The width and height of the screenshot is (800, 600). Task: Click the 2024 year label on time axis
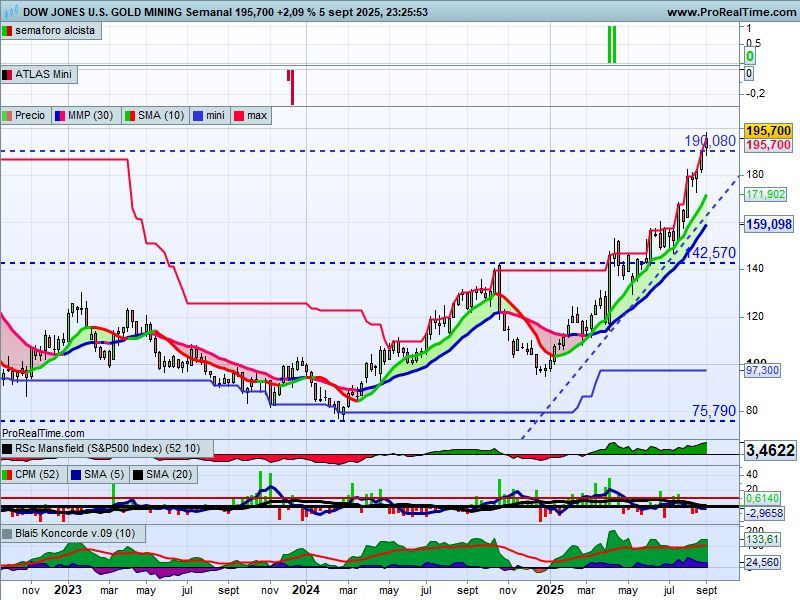point(306,590)
